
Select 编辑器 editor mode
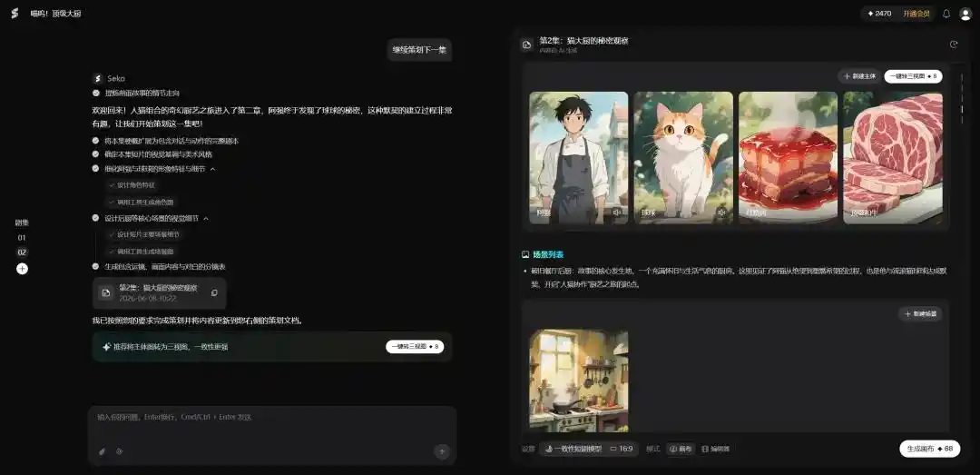[715, 449]
